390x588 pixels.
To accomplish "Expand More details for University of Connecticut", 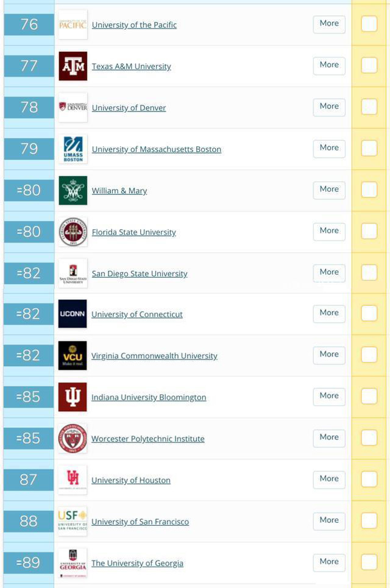I will coord(329,313).
